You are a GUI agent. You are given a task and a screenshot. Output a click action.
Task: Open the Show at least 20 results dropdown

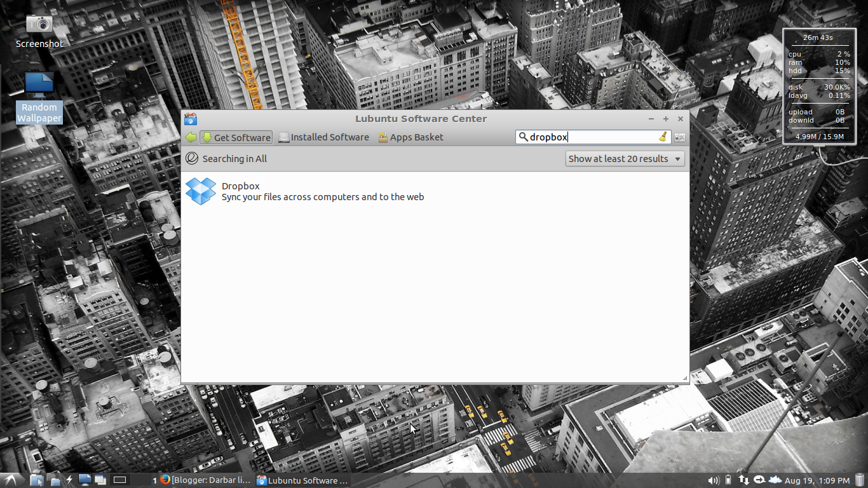pos(624,158)
